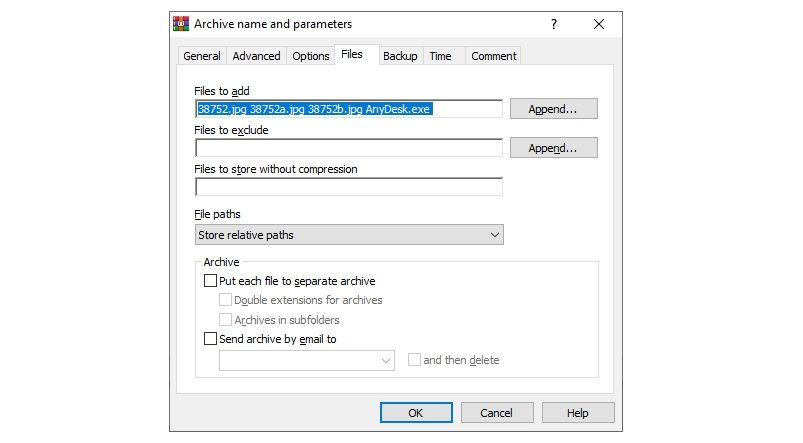Open the Comment tab

pyautogui.click(x=493, y=56)
